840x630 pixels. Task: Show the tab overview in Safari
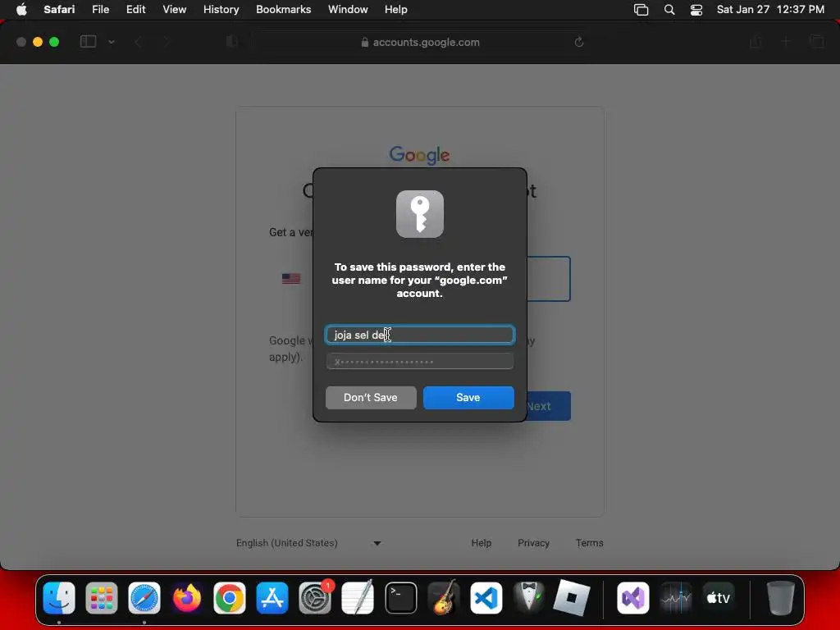pos(816,42)
